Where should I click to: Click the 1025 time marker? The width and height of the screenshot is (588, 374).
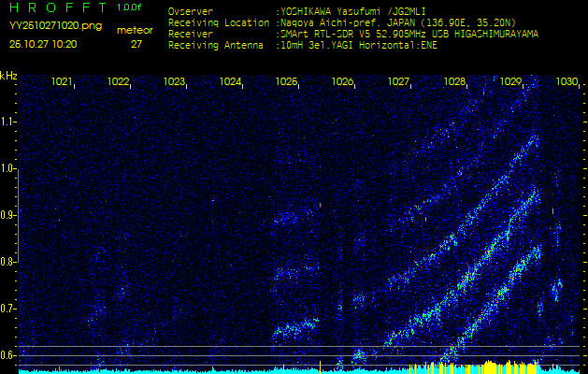(286, 81)
